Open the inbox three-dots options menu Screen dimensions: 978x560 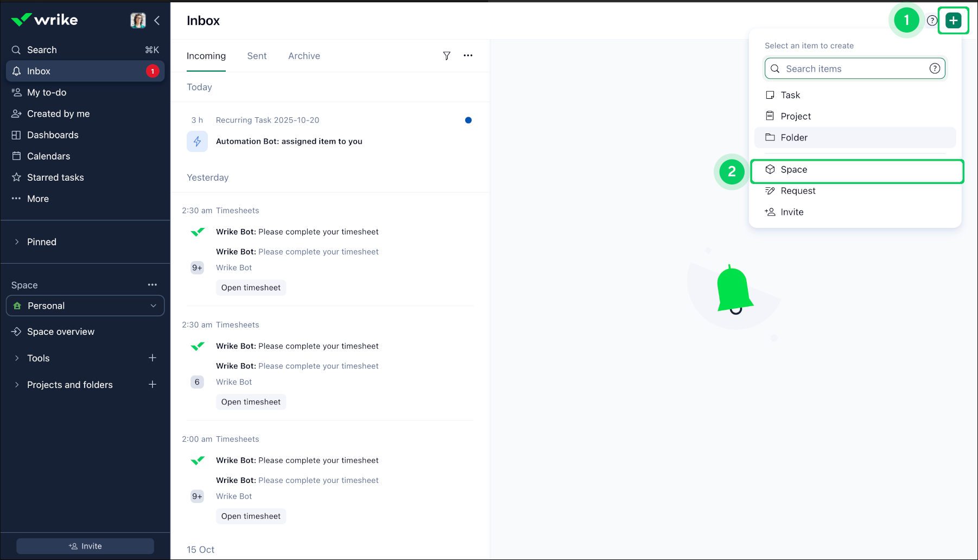(x=468, y=56)
